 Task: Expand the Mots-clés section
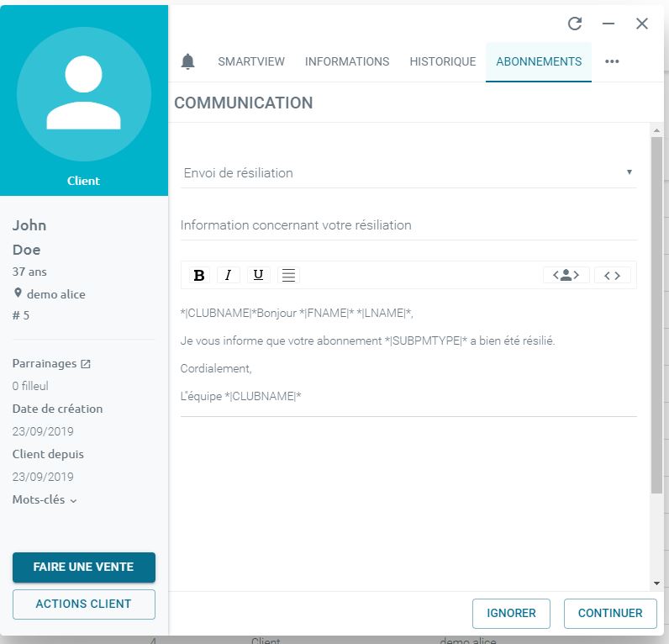45,499
